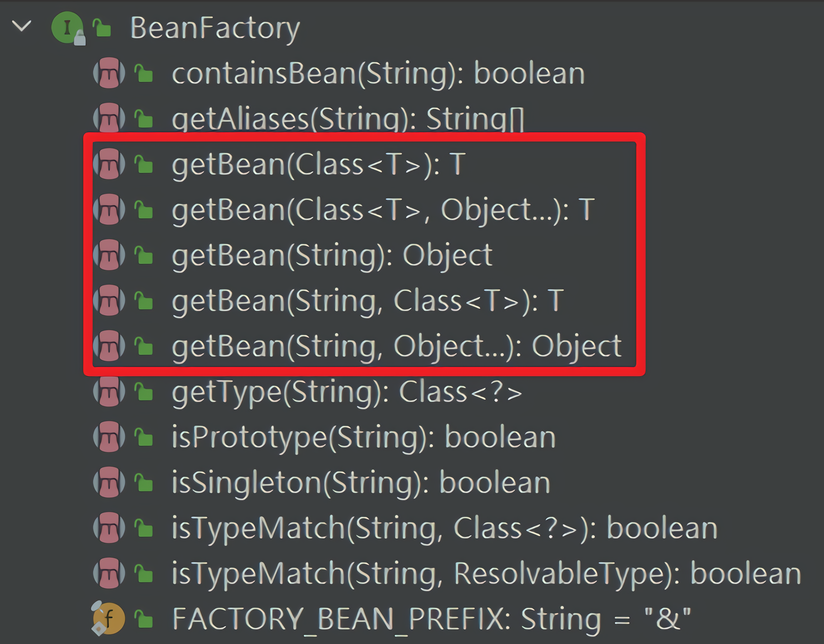The height and width of the screenshot is (644, 824).
Task: Select the FACTORY_BEAN_PREFIX constant field
Action: click(x=431, y=619)
